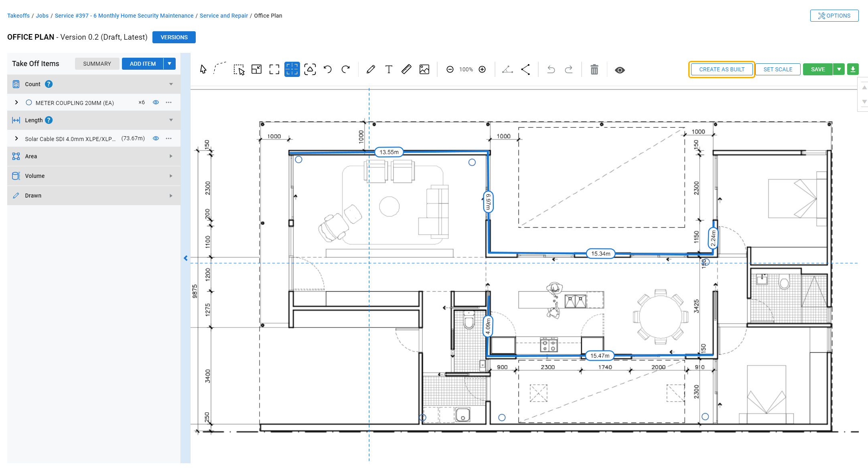Image resolution: width=868 pixels, height=468 pixels.
Task: Zoom out with the minus icon
Action: coord(450,70)
